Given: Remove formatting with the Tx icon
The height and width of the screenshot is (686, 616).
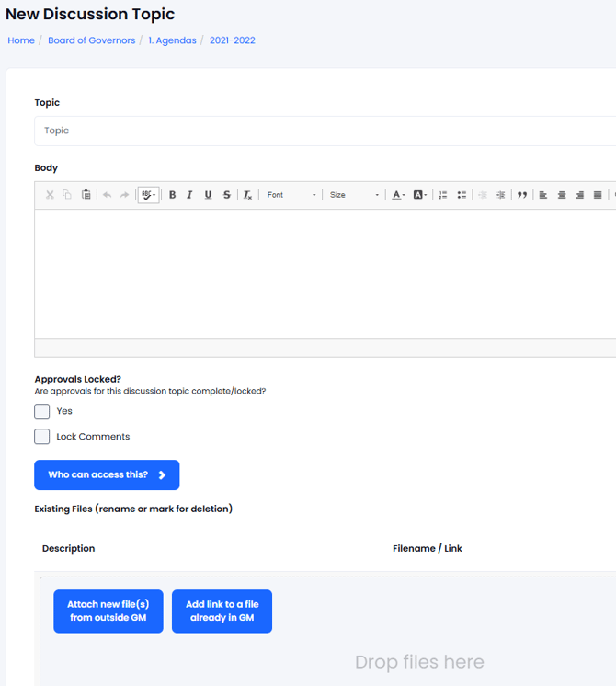Looking at the screenshot, I should tap(247, 195).
